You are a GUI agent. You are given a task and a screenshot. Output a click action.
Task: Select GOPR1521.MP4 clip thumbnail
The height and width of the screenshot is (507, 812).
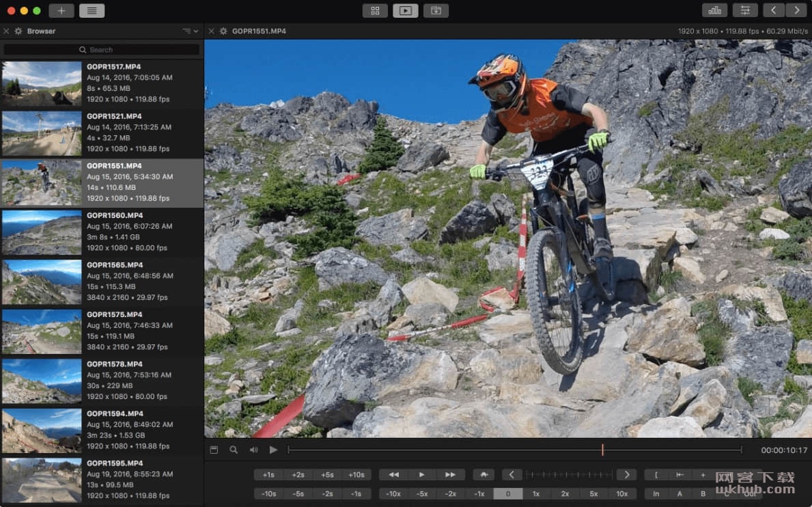[x=42, y=133]
